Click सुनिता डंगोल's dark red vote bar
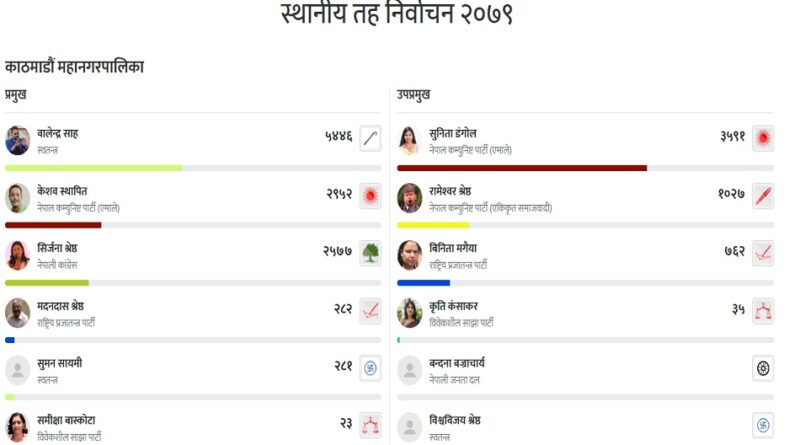Viewport: 800px width, 445px height. click(x=522, y=168)
